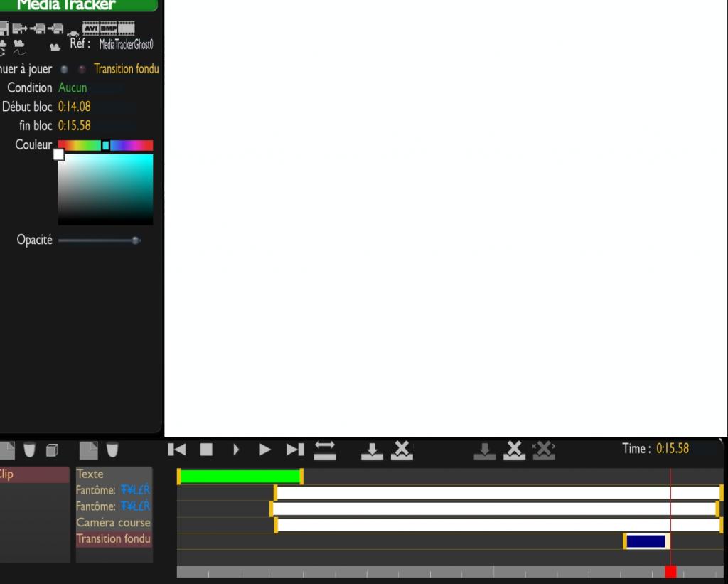Play the clip at normal speed
728x584 pixels.
point(264,450)
